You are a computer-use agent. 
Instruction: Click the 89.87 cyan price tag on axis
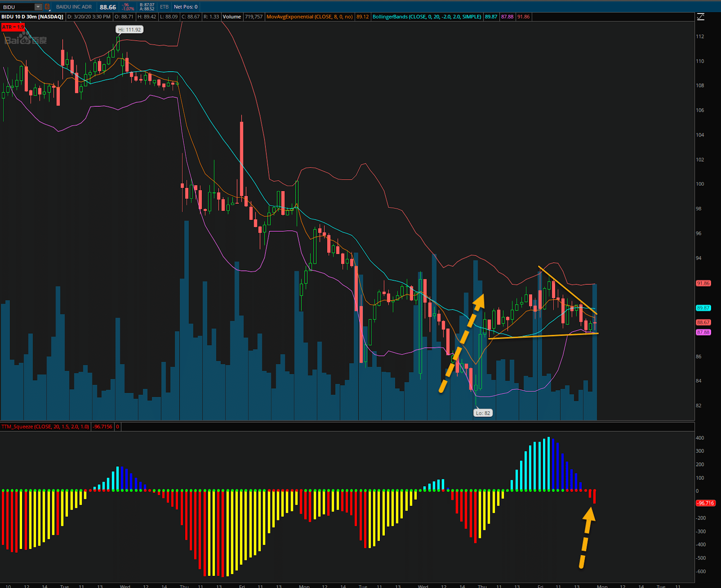[x=703, y=308]
